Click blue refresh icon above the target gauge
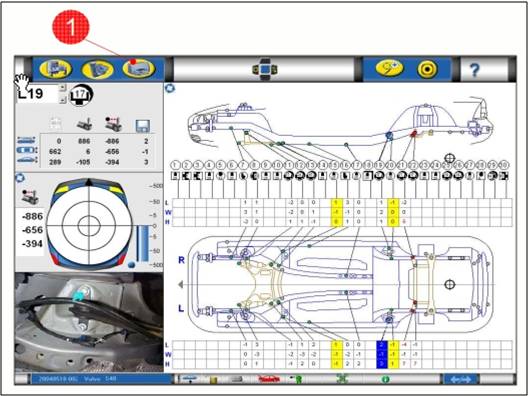Viewport: 528px width, 396px height. click(20, 178)
